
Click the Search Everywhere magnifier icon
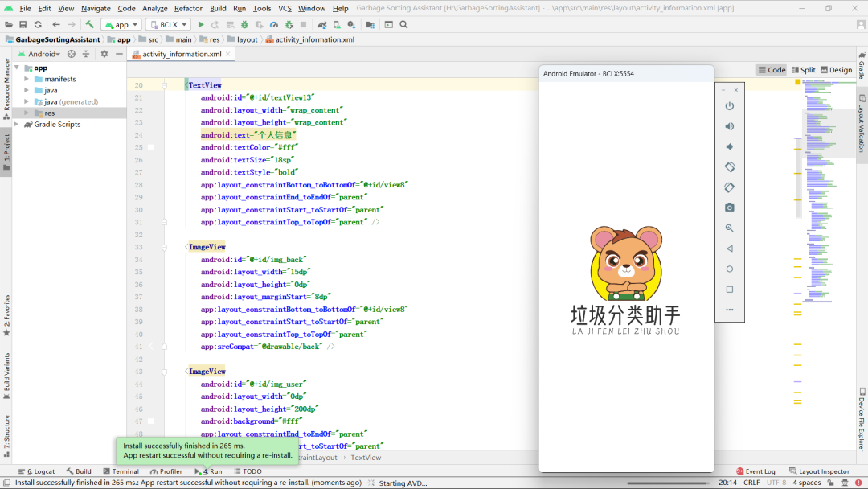(403, 24)
